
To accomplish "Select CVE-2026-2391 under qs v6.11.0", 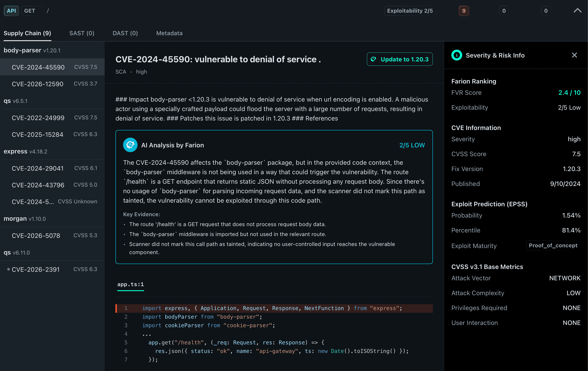I will coord(52,269).
